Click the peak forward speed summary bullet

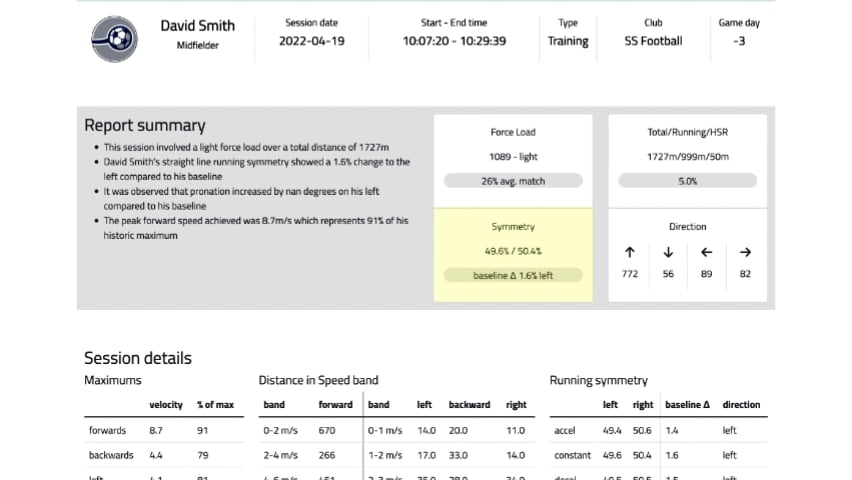pos(256,228)
